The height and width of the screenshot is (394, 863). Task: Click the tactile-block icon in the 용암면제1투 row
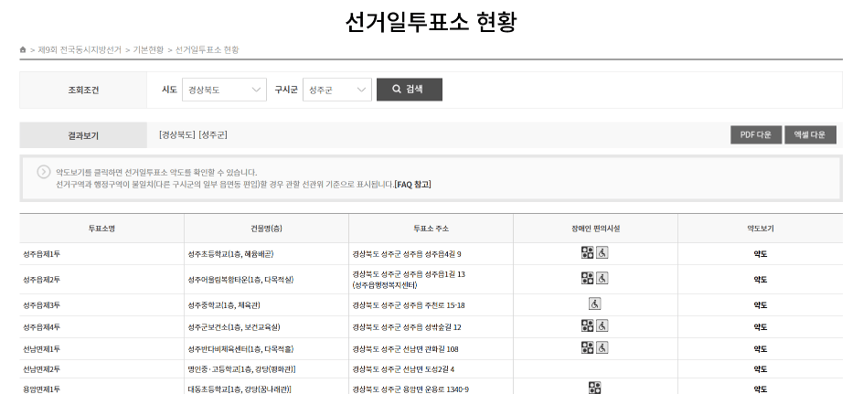click(595, 387)
